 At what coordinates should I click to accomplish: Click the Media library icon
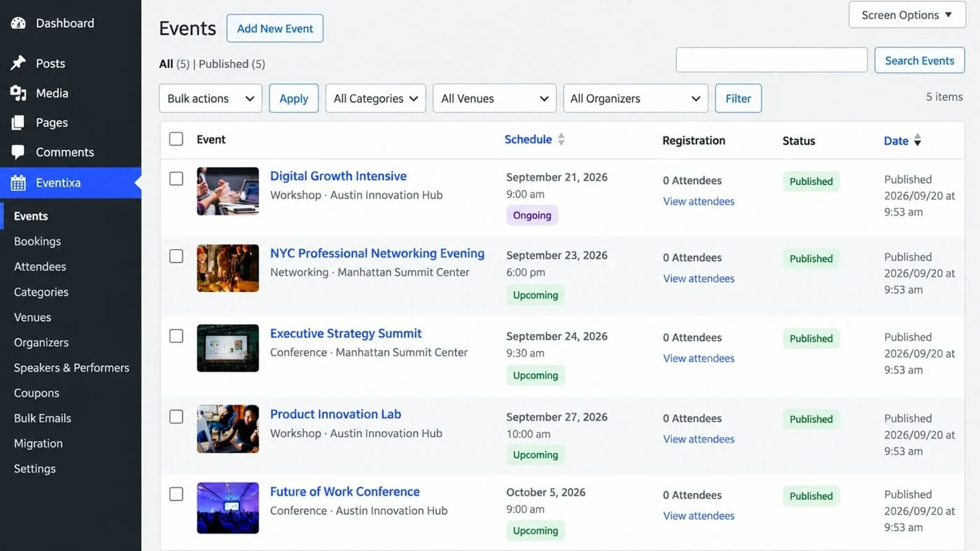(18, 93)
